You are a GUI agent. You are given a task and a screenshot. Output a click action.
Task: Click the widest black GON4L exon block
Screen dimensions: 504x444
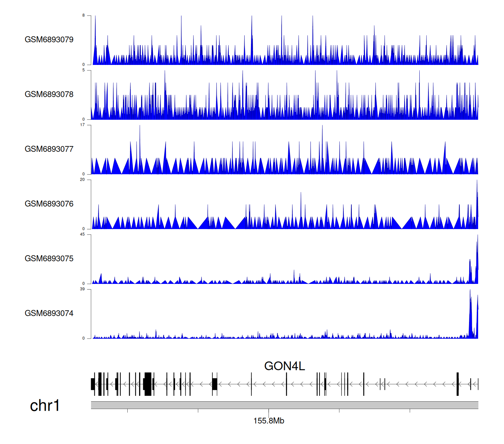point(148,384)
